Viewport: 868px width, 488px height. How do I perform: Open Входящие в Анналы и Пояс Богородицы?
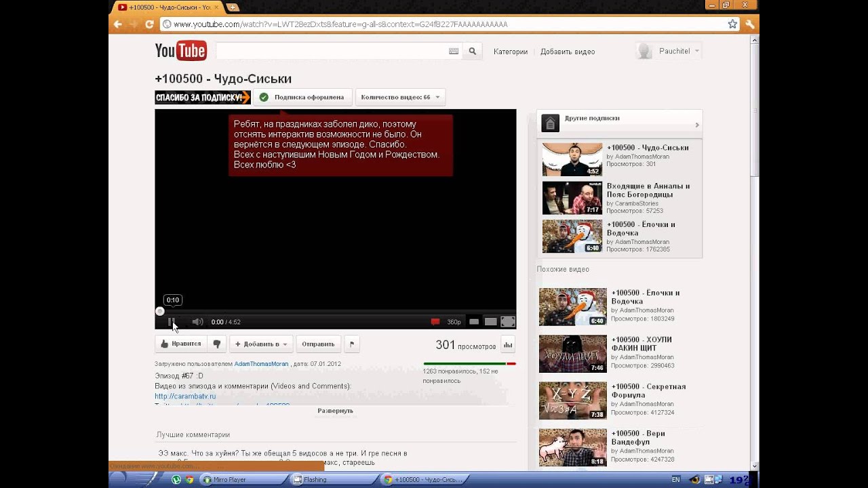click(648, 190)
